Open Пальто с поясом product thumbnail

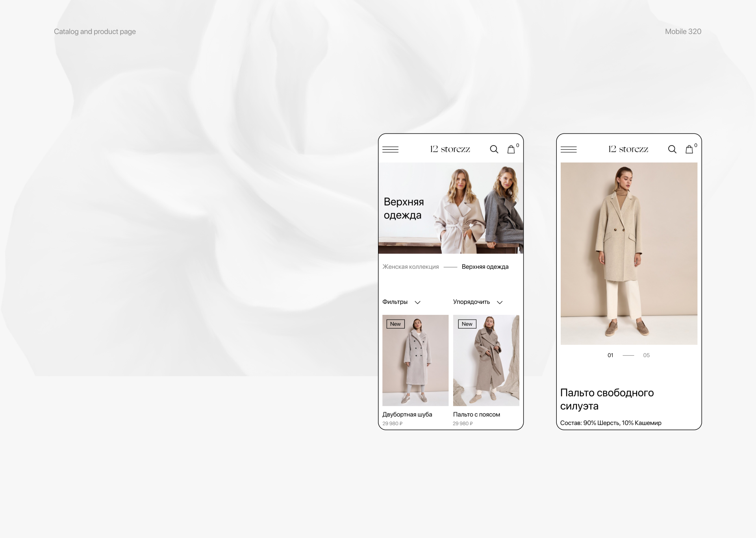coord(486,360)
